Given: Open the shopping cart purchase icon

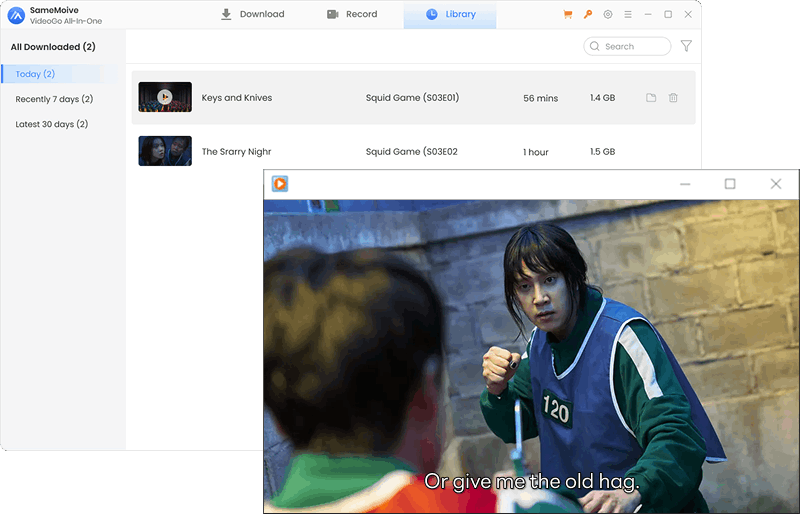Looking at the screenshot, I should click(x=568, y=14).
